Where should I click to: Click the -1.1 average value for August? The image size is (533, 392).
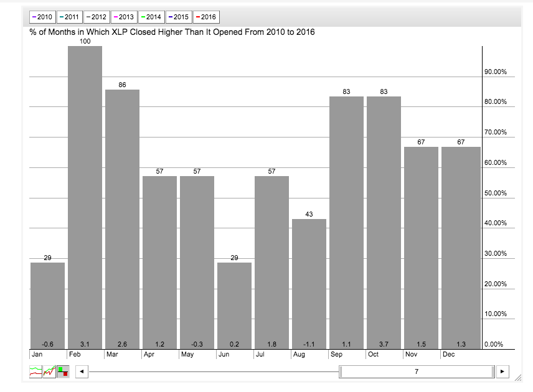pyautogui.click(x=309, y=344)
